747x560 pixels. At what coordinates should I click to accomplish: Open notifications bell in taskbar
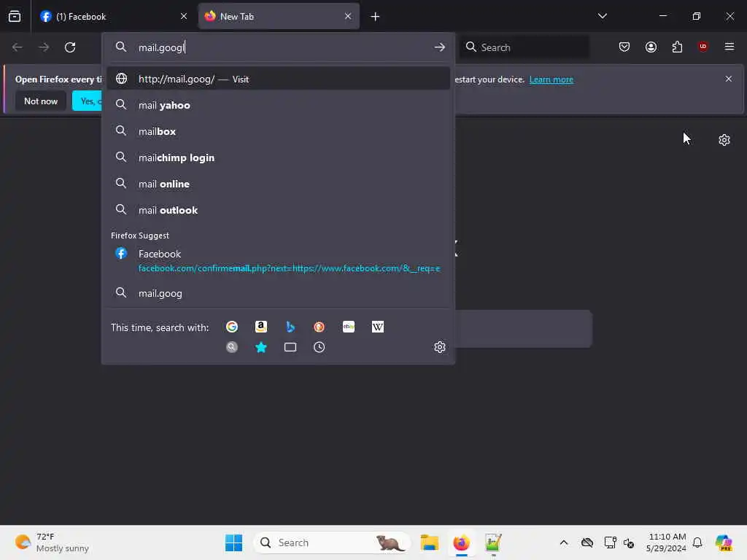coord(697,542)
